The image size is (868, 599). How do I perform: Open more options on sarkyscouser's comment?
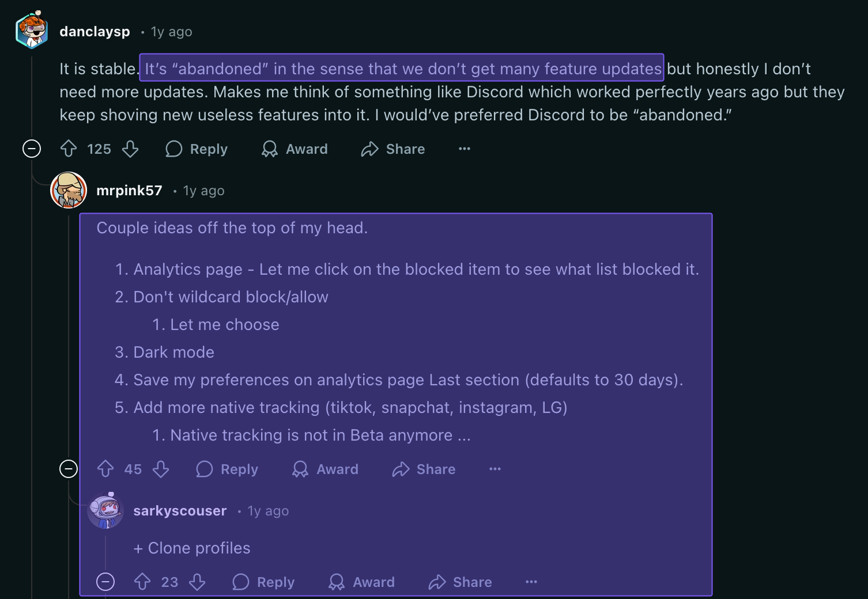click(531, 582)
